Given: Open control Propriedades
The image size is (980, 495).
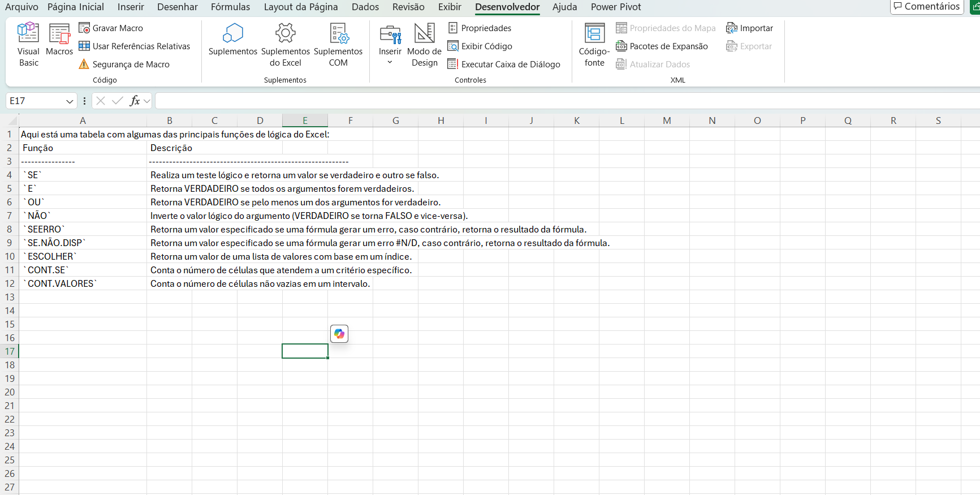Looking at the screenshot, I should click(x=480, y=28).
